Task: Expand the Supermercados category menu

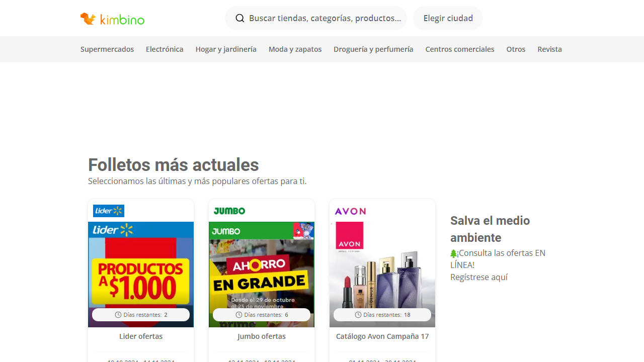Action: 107,49
